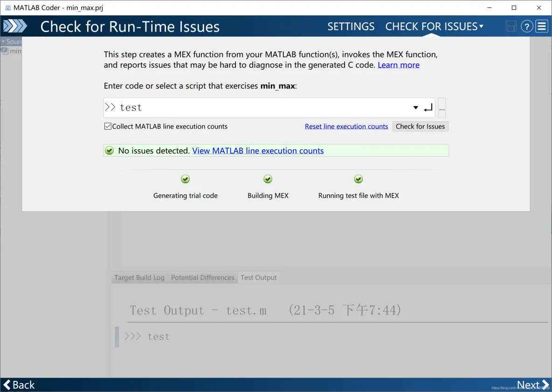Click the Generating trial code check icon

click(x=185, y=179)
